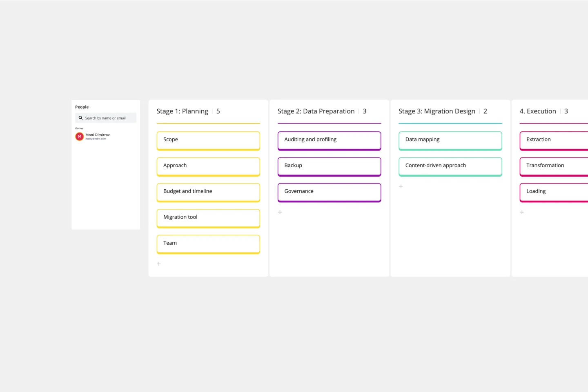Click the Stage 3: Migration Design title
588x392 pixels.
437,111
